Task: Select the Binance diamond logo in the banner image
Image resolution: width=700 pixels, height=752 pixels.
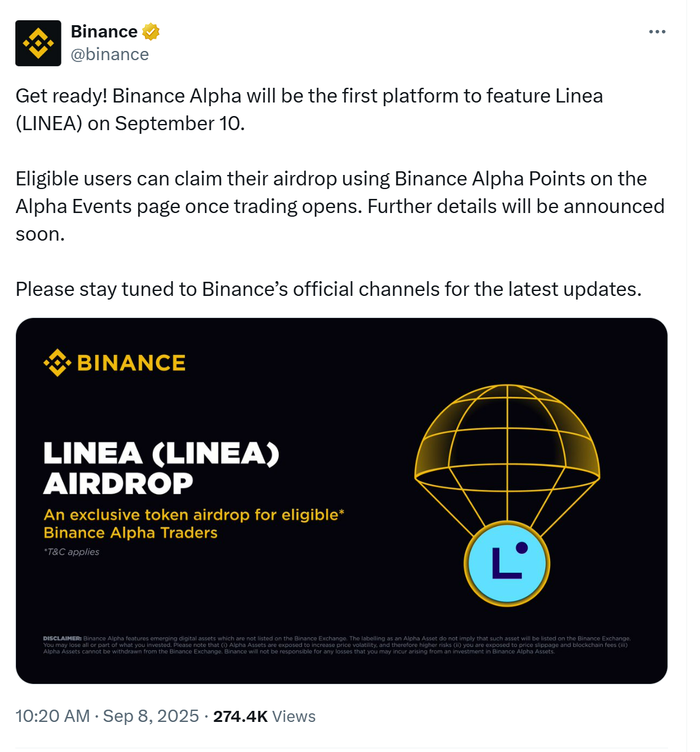Action: point(57,362)
